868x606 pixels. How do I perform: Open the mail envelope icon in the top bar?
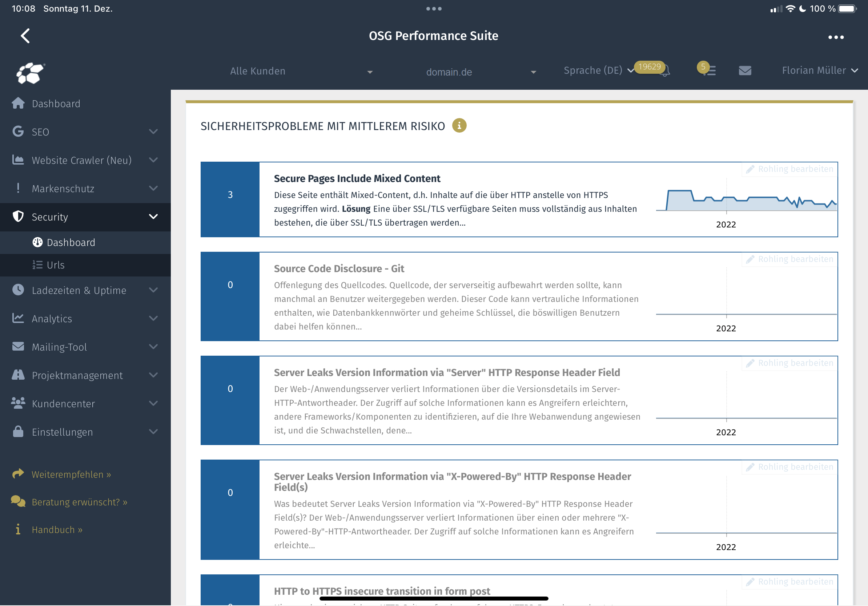pyautogui.click(x=745, y=70)
